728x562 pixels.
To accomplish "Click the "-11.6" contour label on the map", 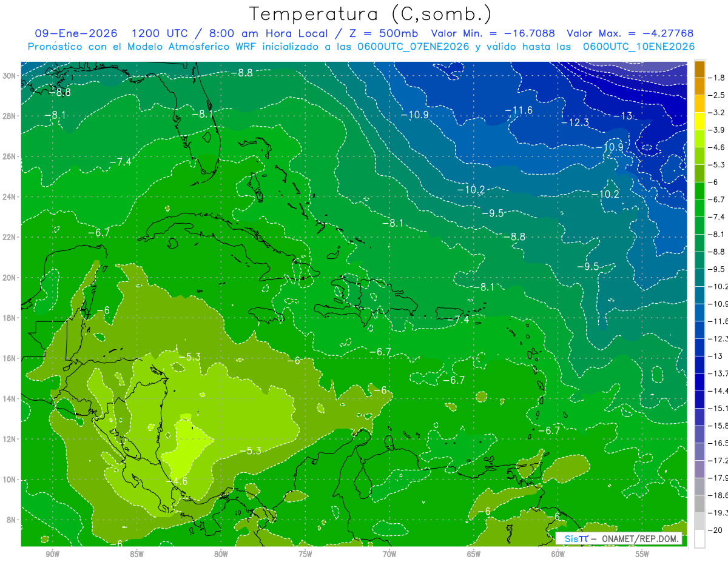I will coord(519,110).
